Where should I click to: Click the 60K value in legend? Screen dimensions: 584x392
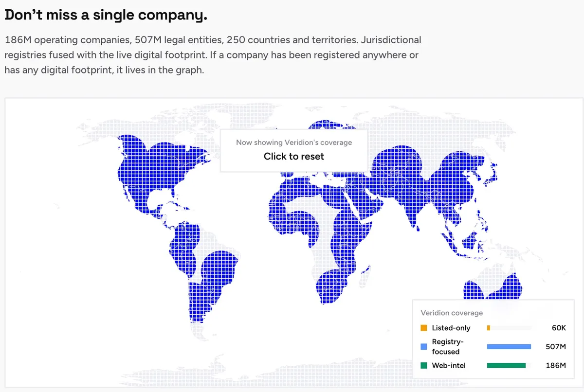559,328
